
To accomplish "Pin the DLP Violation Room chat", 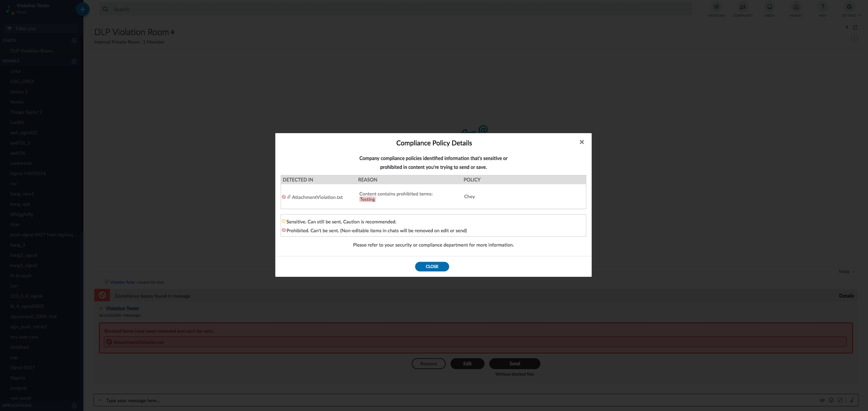I will click(x=847, y=28).
